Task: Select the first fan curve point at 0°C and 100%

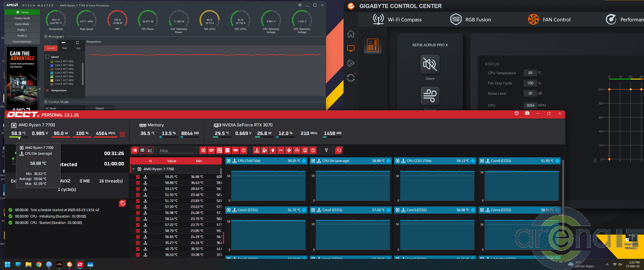Action: click(609, 89)
